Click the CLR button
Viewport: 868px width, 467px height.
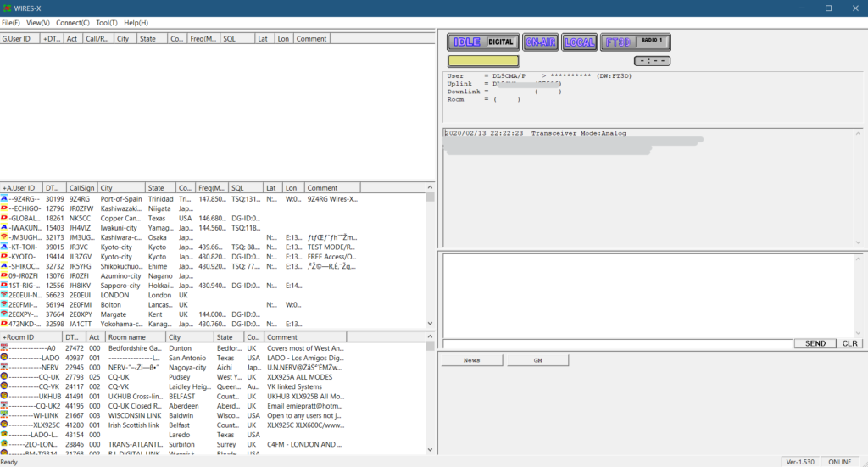point(849,343)
